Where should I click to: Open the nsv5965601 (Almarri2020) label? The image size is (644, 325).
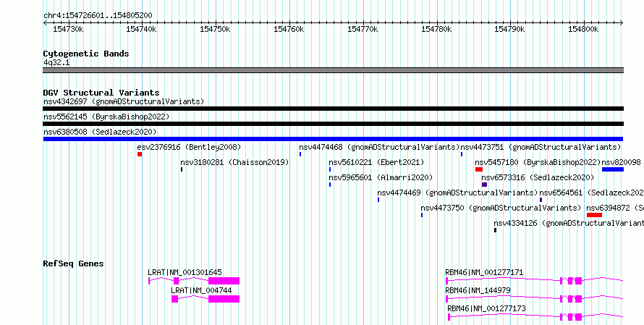click(381, 177)
